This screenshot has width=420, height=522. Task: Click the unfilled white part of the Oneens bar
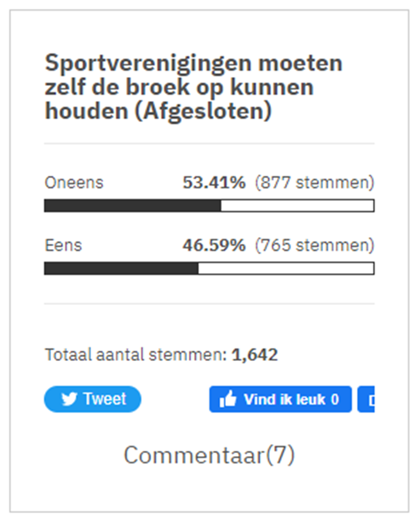click(297, 206)
